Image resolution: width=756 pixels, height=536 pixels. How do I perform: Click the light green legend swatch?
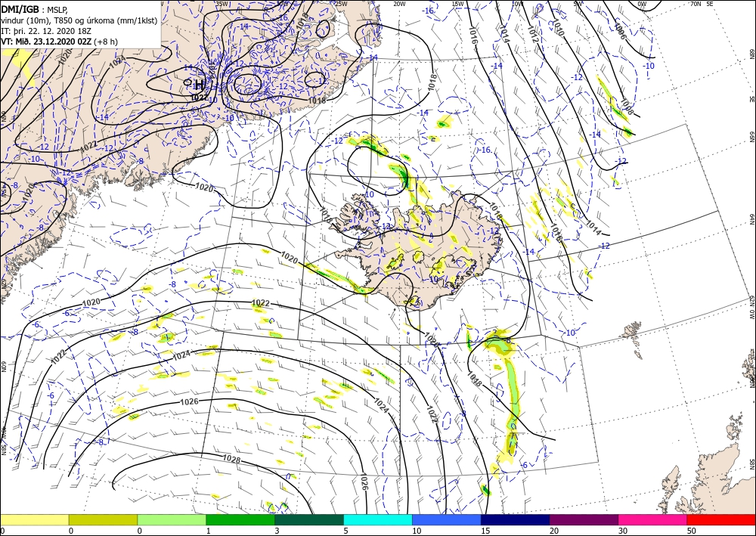172,519
